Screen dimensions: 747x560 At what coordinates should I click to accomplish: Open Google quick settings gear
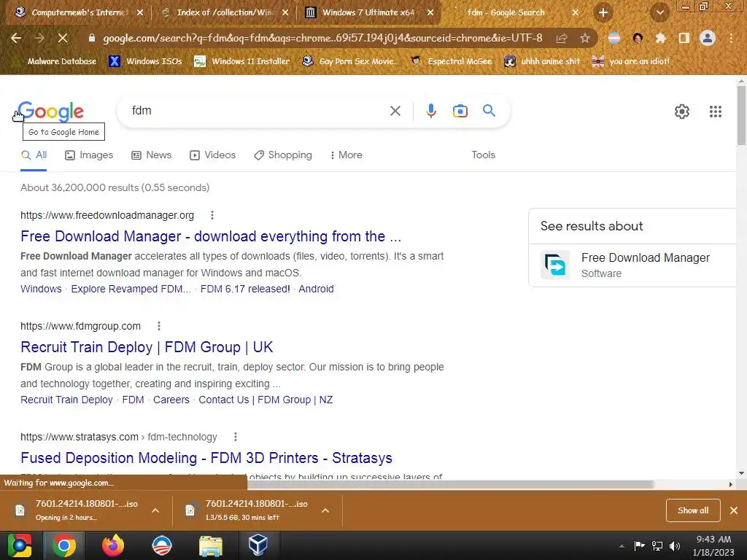point(682,112)
